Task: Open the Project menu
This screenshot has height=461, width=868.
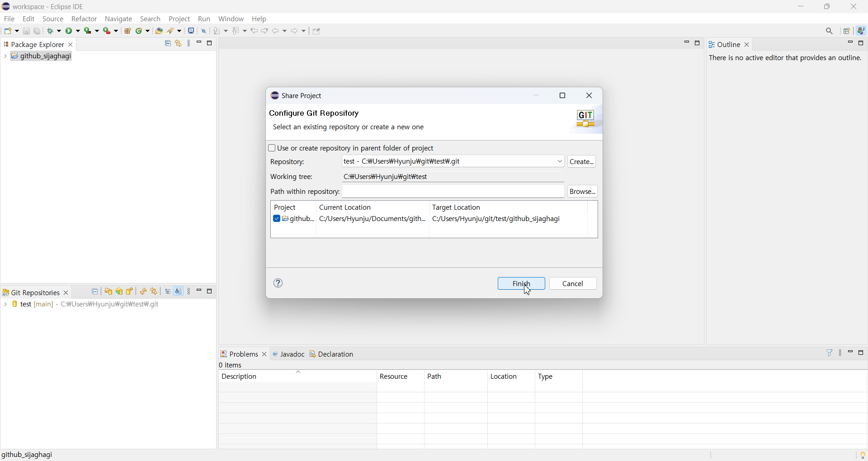Action: point(179,19)
